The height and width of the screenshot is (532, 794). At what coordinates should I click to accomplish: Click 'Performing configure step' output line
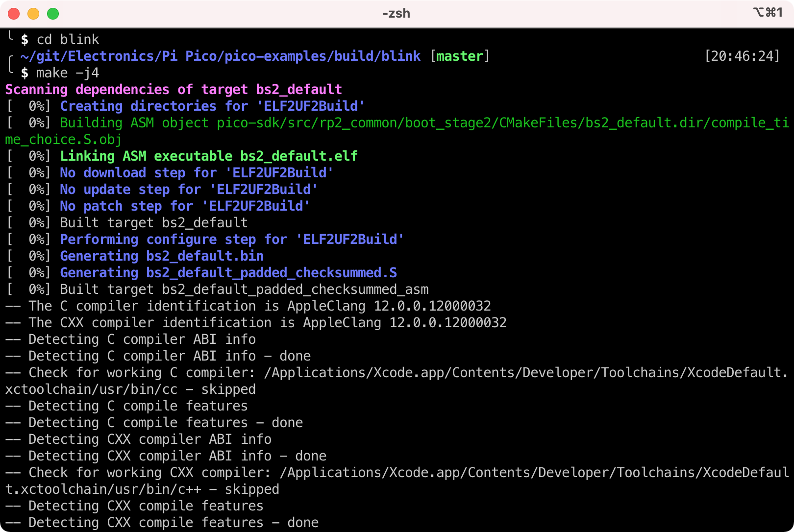click(x=231, y=240)
